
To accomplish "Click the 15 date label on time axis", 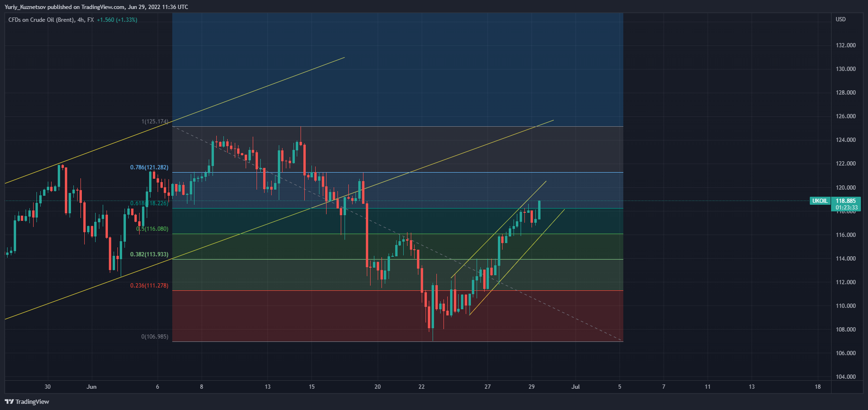I will coord(311,387).
